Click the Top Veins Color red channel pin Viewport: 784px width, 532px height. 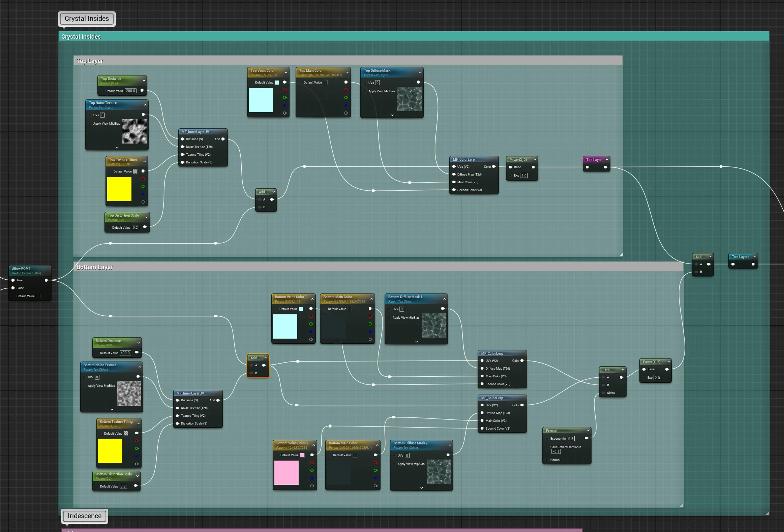coord(285,90)
